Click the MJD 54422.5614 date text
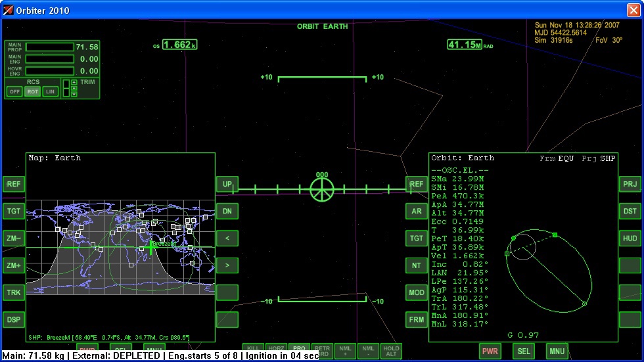Screen dimensions: 644x362 click(561, 32)
